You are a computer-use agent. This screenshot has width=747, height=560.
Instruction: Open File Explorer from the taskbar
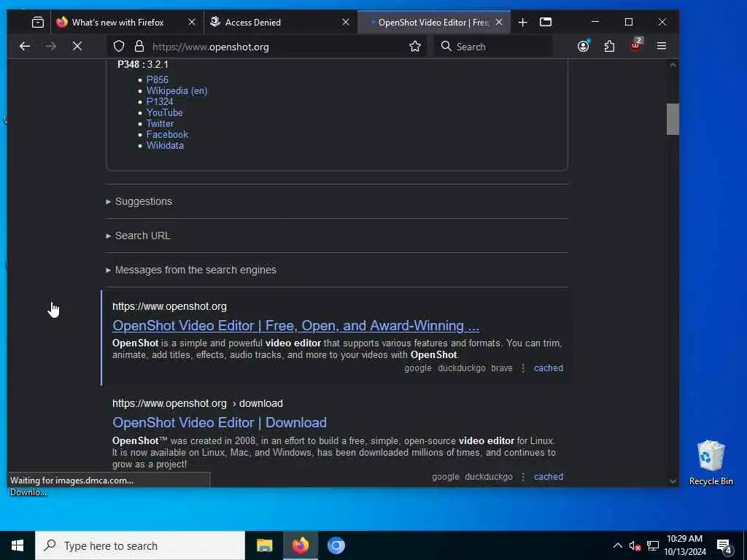click(x=264, y=545)
